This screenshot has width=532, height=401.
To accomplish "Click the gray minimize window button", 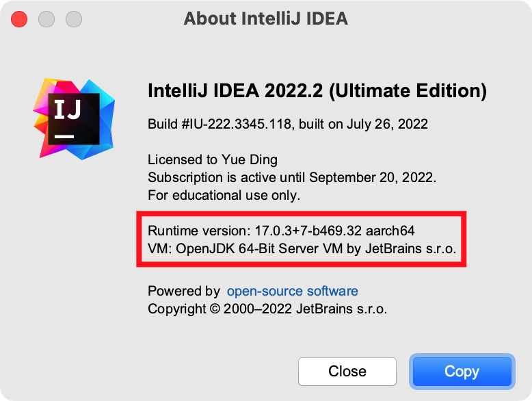I will pos(46,18).
